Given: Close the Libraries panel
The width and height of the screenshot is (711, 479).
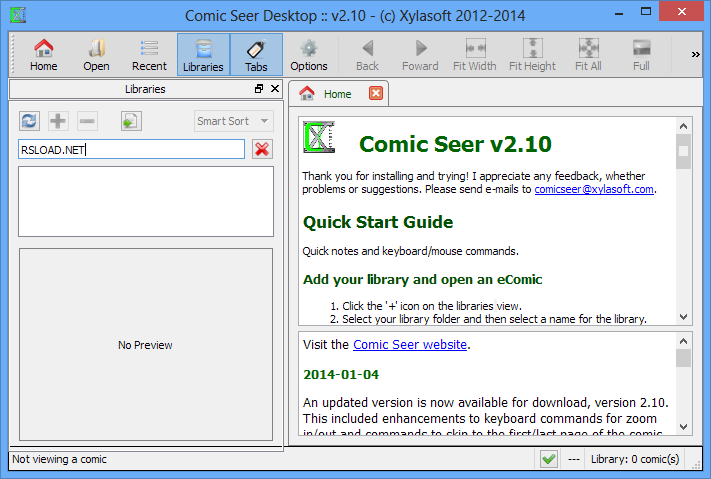Looking at the screenshot, I should [x=275, y=88].
